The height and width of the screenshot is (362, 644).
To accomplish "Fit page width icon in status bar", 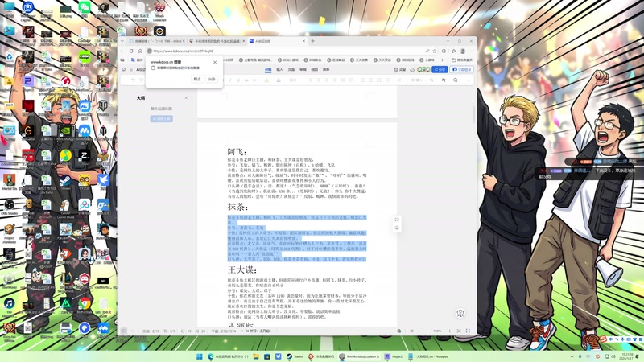I will click(x=459, y=331).
